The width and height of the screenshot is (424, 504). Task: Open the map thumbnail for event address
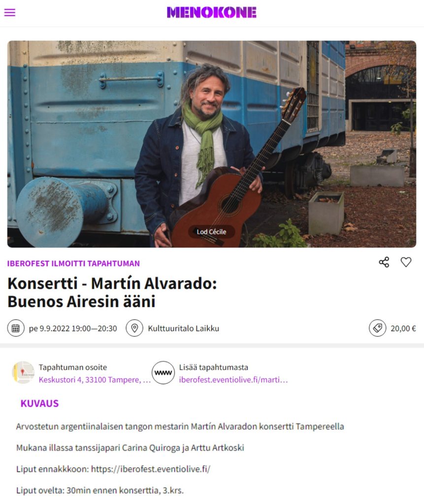[23, 373]
